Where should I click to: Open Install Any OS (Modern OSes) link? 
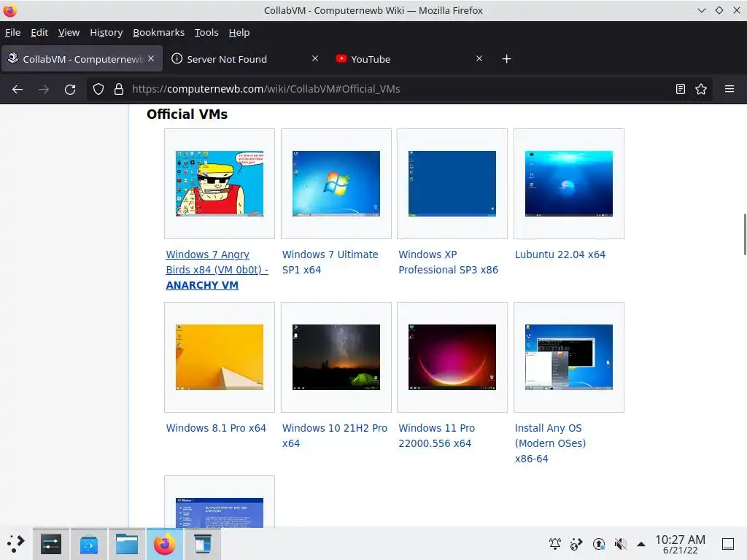(550, 443)
